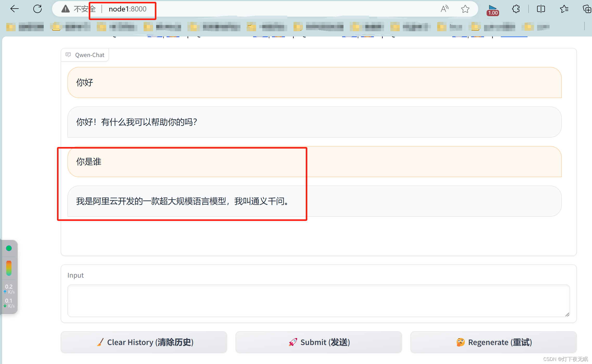Click the green status dot on side widget
Screen dimensions: 592x364
coord(9,248)
